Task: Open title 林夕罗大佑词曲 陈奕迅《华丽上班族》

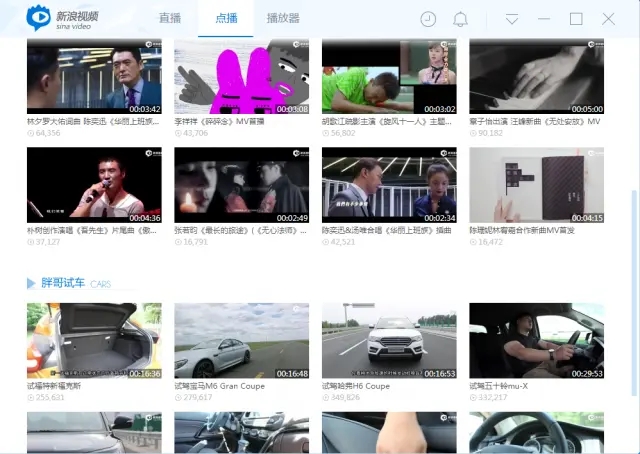Action: coord(93,121)
